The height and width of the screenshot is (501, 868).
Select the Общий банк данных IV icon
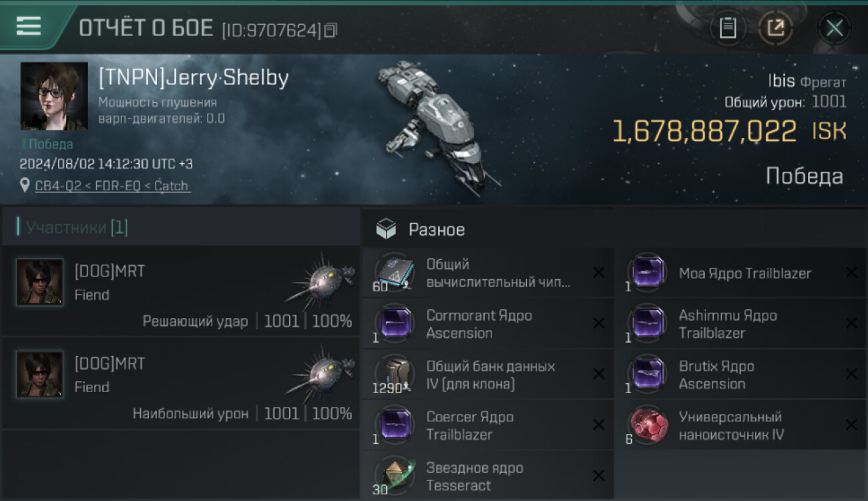(394, 374)
